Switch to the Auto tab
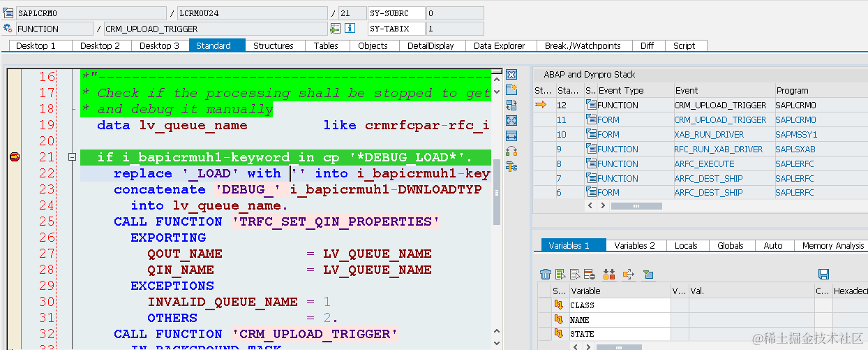The image size is (868, 350). pyautogui.click(x=773, y=245)
